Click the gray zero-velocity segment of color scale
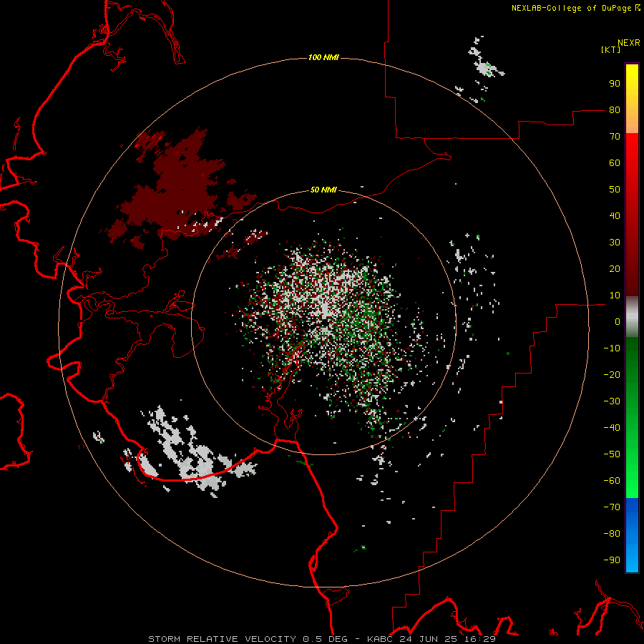 (632, 317)
